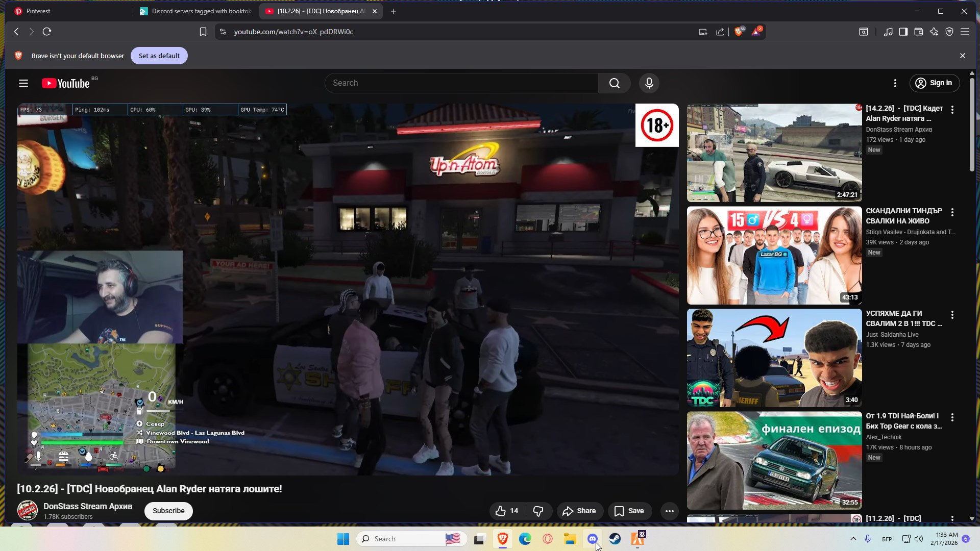
Task: Open a new browser tab
Action: [x=394, y=11]
